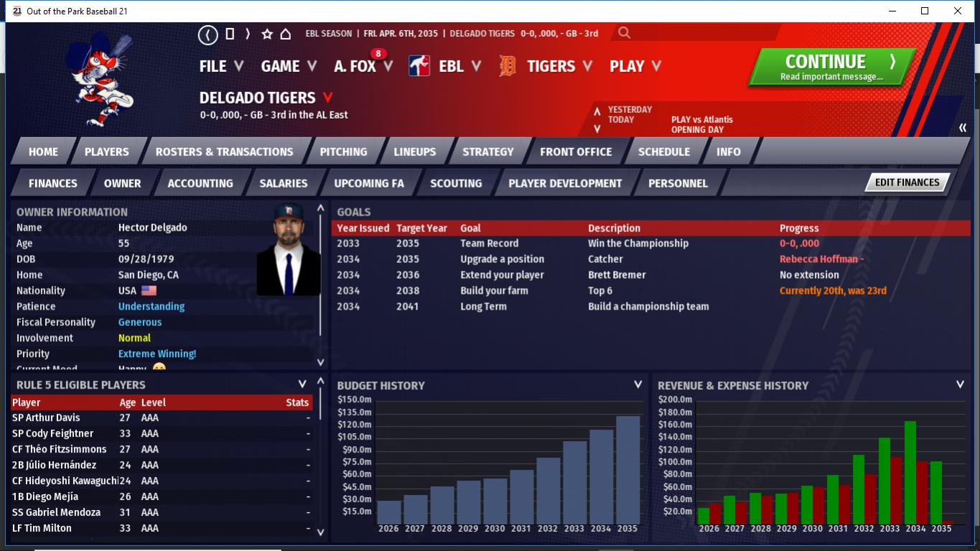980x551 pixels.
Task: Expand the Delgado Tigers team selector arrow
Action: coord(328,97)
